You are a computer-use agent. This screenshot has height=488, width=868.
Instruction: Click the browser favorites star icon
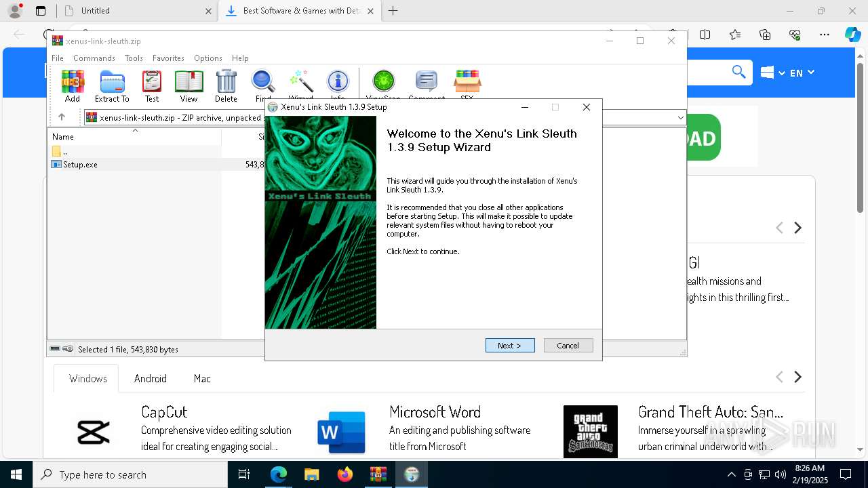coord(735,35)
